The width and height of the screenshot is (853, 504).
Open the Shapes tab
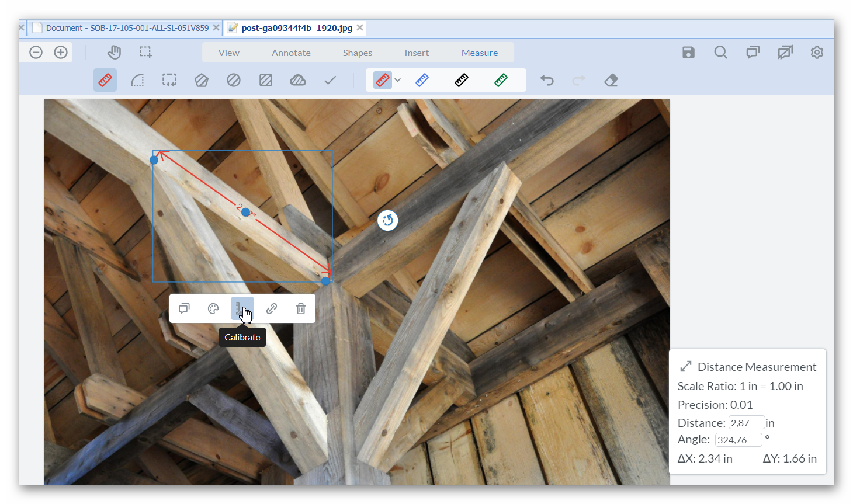tap(358, 53)
